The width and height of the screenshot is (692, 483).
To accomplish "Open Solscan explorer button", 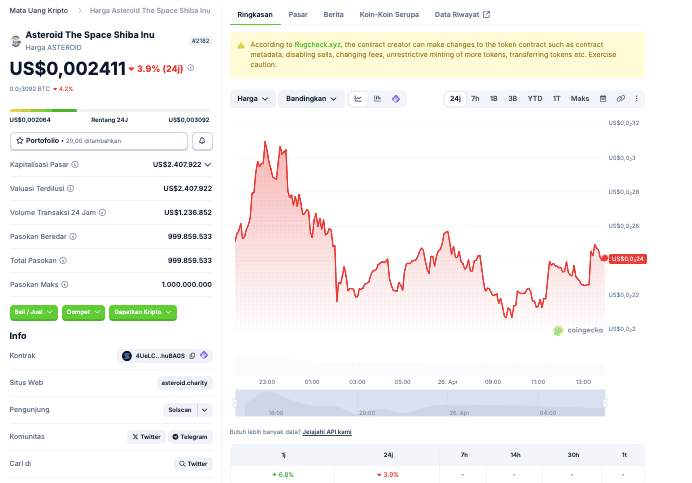I will (180, 410).
